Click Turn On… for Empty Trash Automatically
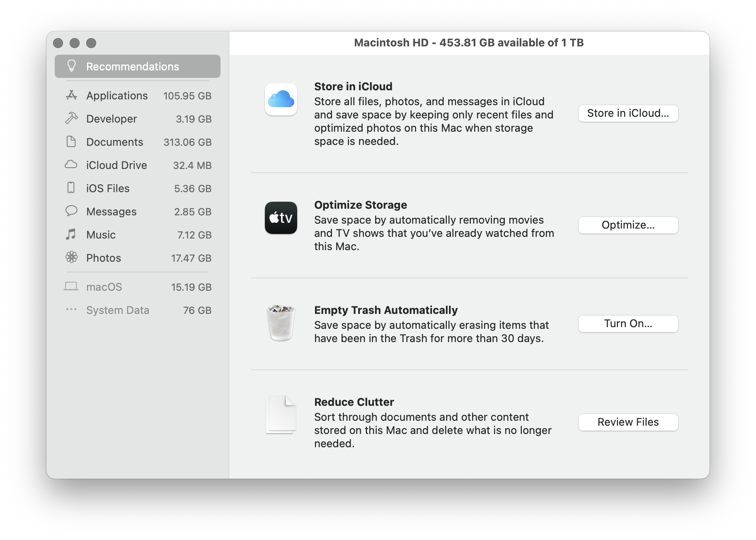 pyautogui.click(x=628, y=324)
